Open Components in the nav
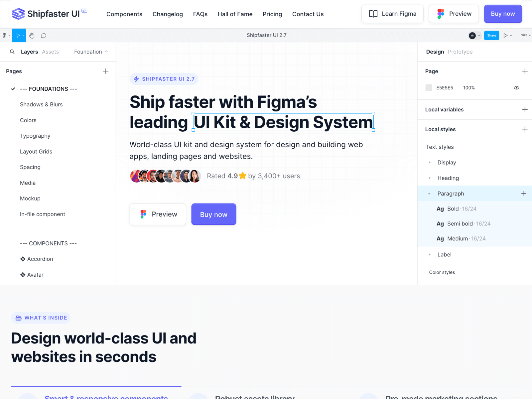532x399 pixels. (124, 14)
